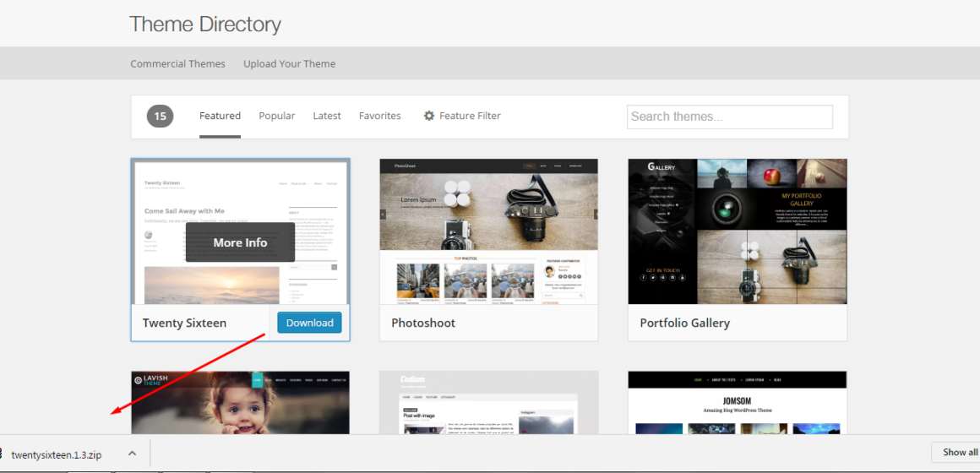
Task: Click the Feature Filter gear icon
Action: coord(429,116)
